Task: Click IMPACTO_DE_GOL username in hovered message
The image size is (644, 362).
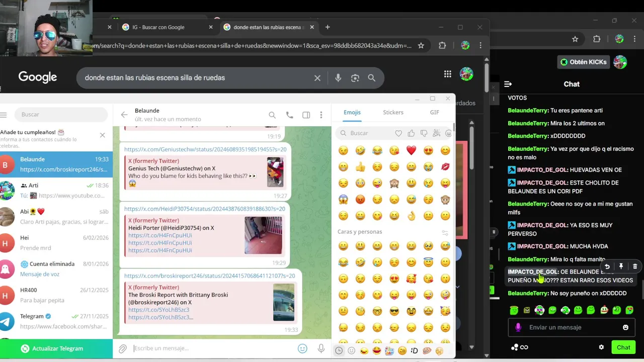Action: click(x=533, y=272)
